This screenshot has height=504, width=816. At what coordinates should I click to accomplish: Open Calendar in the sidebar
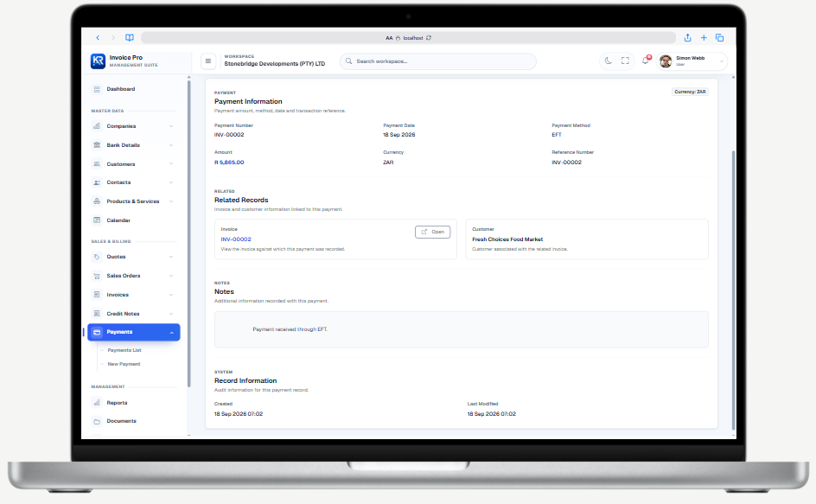(134, 220)
